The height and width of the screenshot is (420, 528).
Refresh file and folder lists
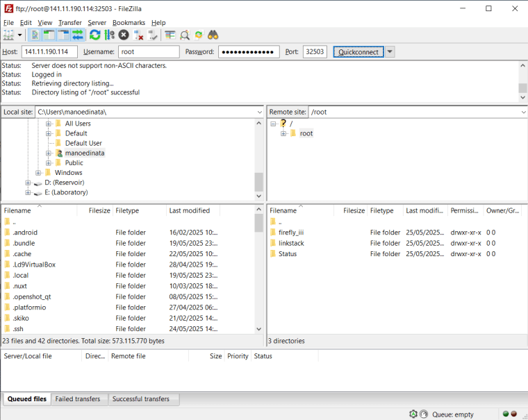[x=95, y=35]
